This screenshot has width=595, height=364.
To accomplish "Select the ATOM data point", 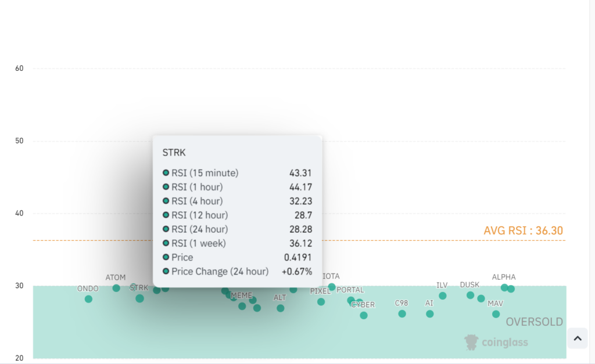I will tap(116, 288).
